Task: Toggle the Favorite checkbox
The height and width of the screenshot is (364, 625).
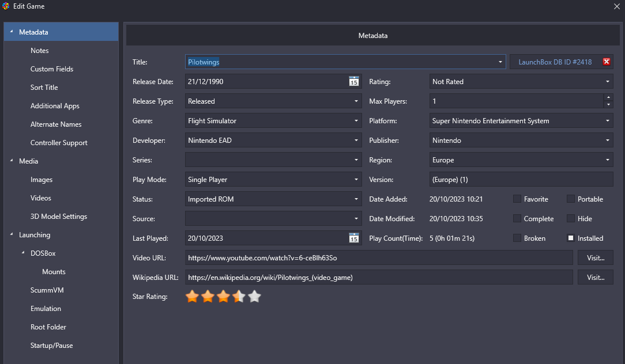Action: (517, 199)
